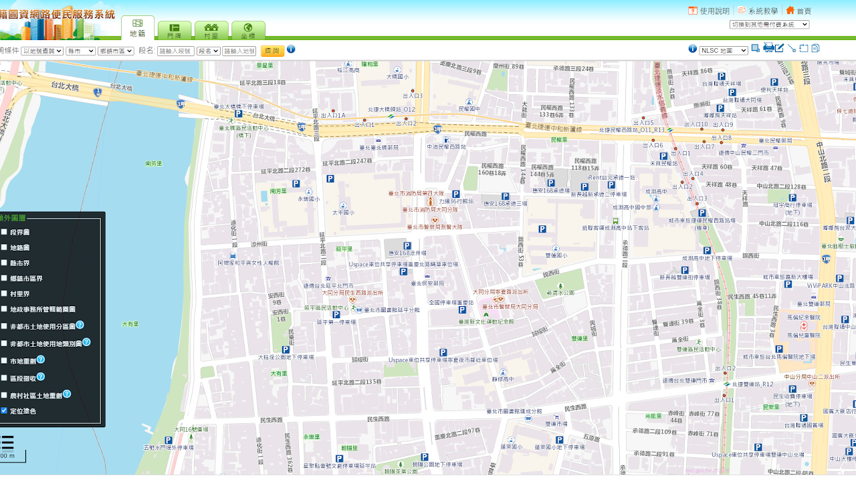The image size is (856, 504).
Task: Switch to the 村里 tab
Action: pos(211,31)
